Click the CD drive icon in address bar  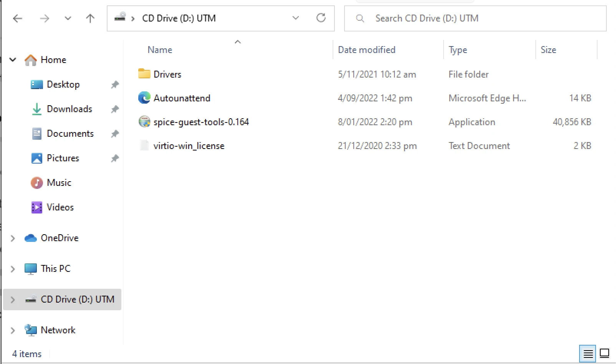(120, 18)
